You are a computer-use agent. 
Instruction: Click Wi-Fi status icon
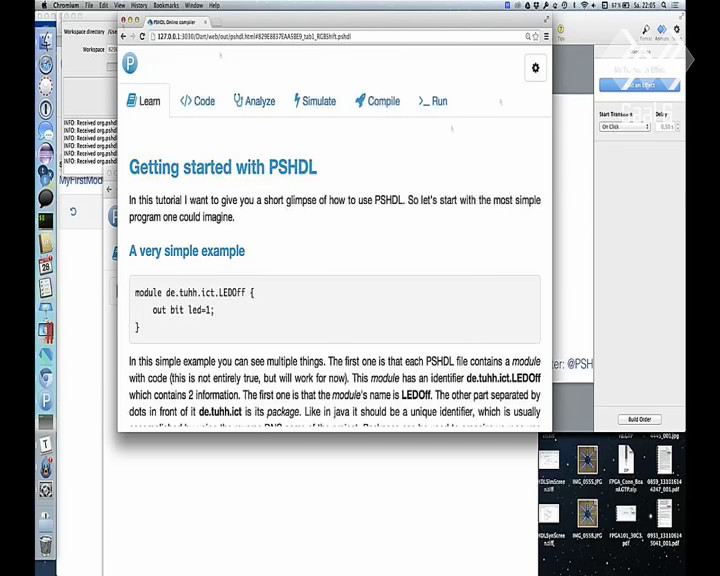(584, 5)
